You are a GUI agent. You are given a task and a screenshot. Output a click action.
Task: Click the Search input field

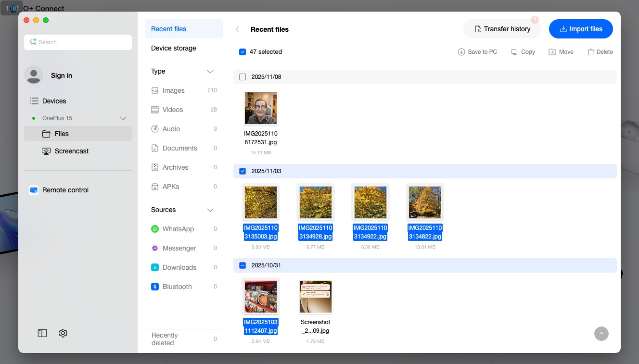[78, 42]
